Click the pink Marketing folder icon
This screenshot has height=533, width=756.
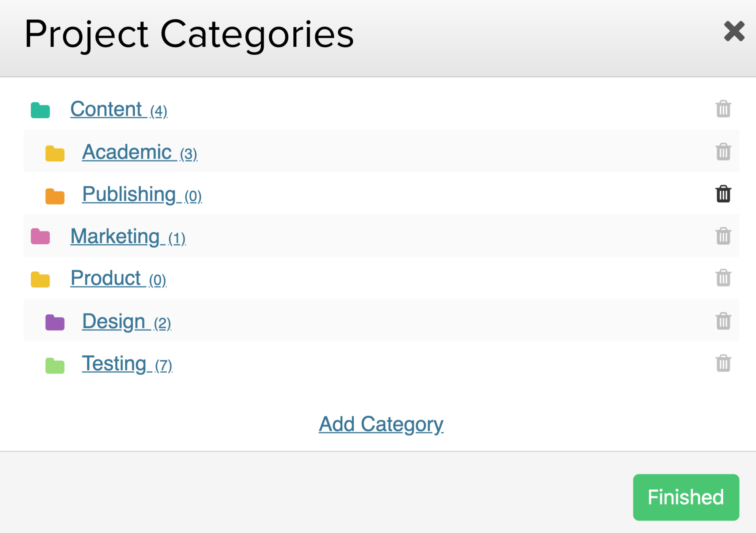tap(40, 237)
